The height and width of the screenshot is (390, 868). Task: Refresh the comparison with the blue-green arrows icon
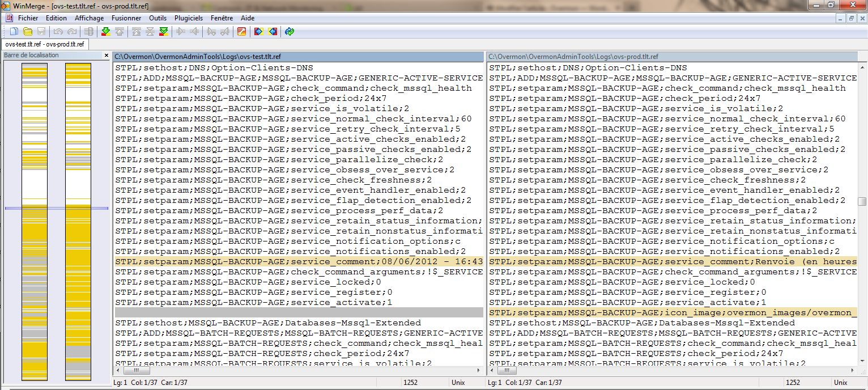(290, 32)
